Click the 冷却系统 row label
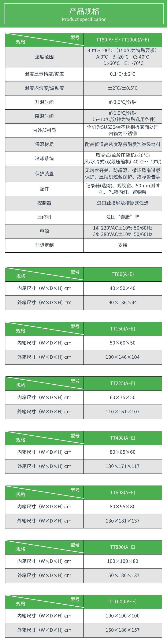 click(x=44, y=158)
